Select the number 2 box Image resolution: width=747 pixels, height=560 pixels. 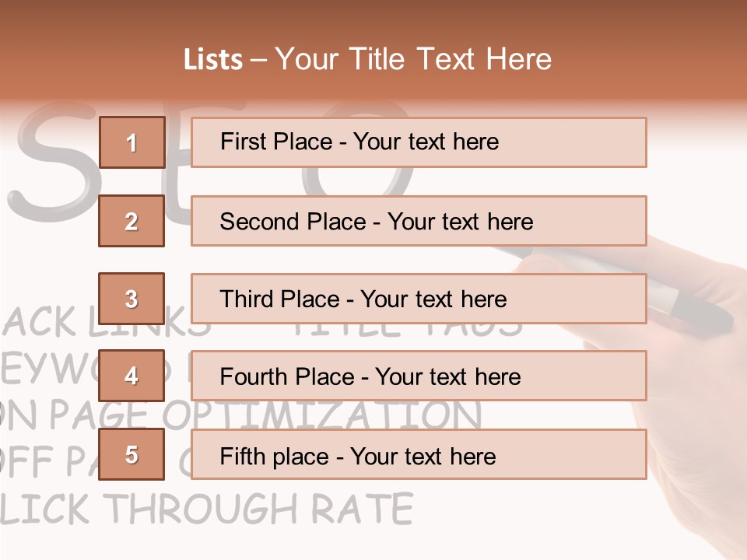pyautogui.click(x=132, y=221)
